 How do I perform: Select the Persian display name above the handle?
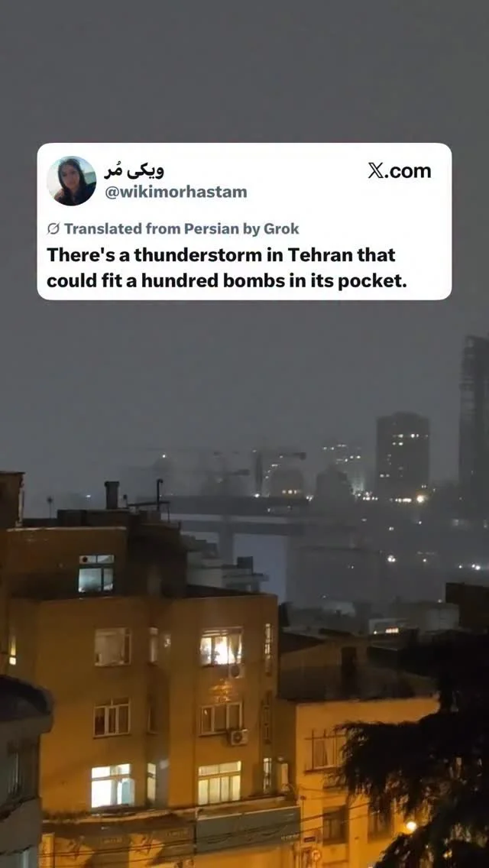click(134, 171)
